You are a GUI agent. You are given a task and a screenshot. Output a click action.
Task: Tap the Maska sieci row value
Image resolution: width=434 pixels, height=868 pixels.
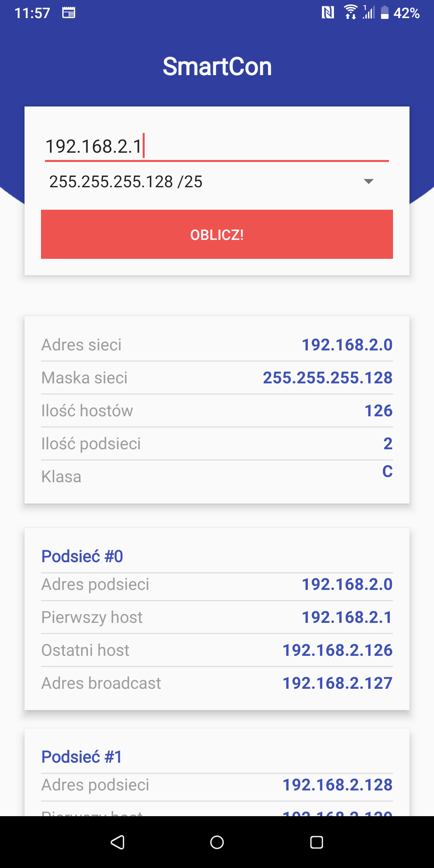click(x=328, y=378)
